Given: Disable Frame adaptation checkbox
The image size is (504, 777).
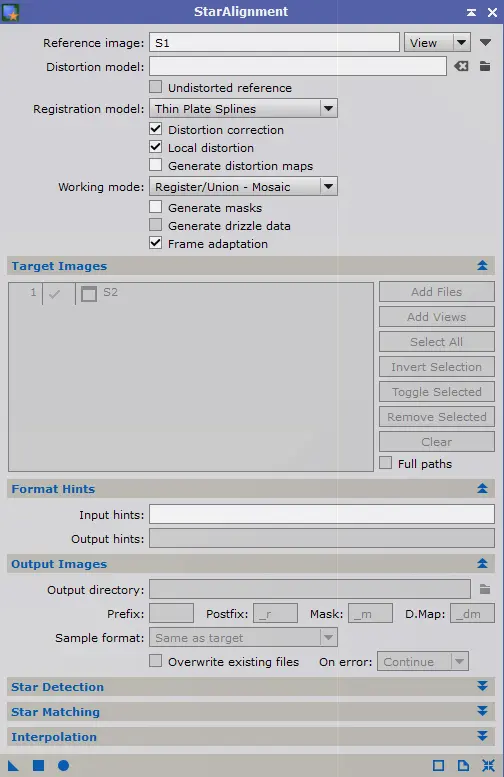Looking at the screenshot, I should click(x=156, y=243).
